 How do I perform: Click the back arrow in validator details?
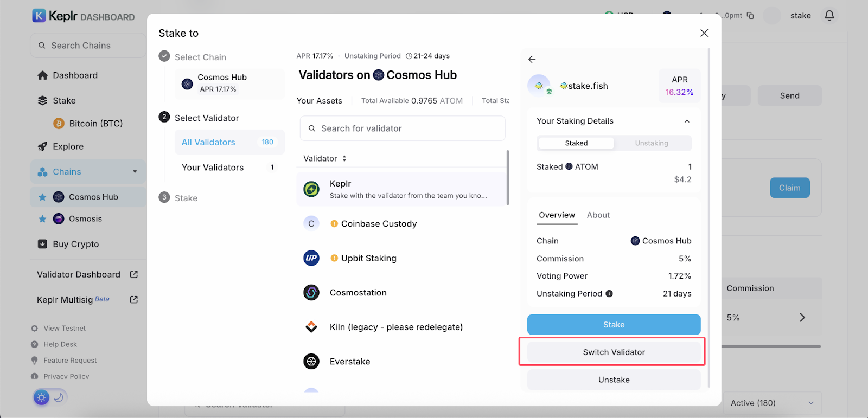pos(532,60)
